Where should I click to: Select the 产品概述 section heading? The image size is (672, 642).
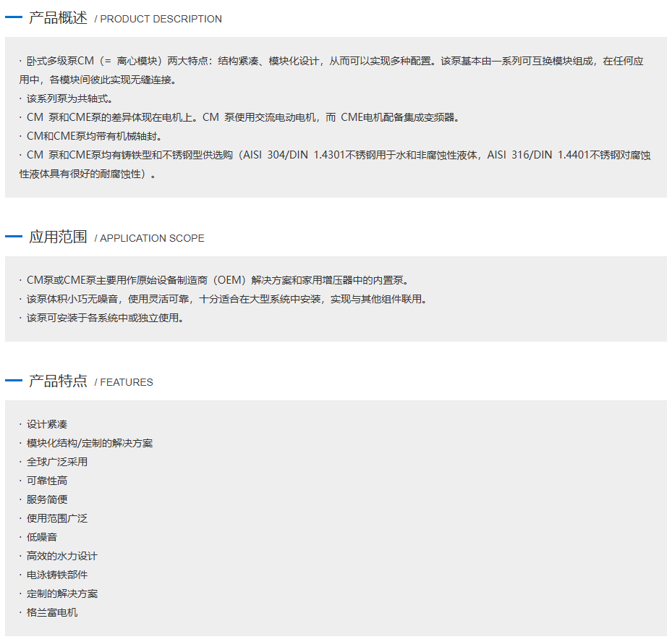58,18
